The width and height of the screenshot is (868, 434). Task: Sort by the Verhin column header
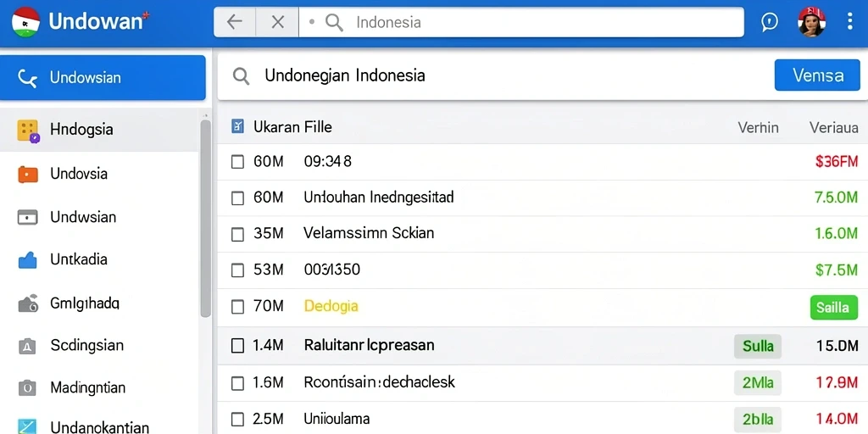pos(758,128)
